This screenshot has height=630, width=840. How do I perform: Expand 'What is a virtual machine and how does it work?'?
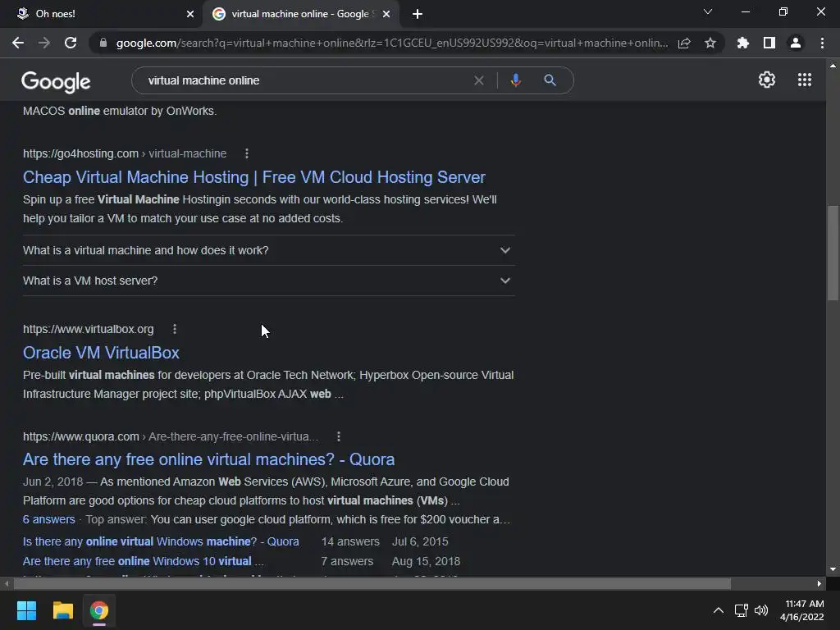[269, 250]
